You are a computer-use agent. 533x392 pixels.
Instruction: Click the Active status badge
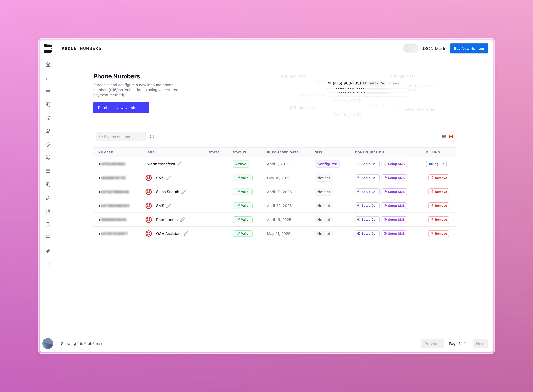(x=241, y=164)
